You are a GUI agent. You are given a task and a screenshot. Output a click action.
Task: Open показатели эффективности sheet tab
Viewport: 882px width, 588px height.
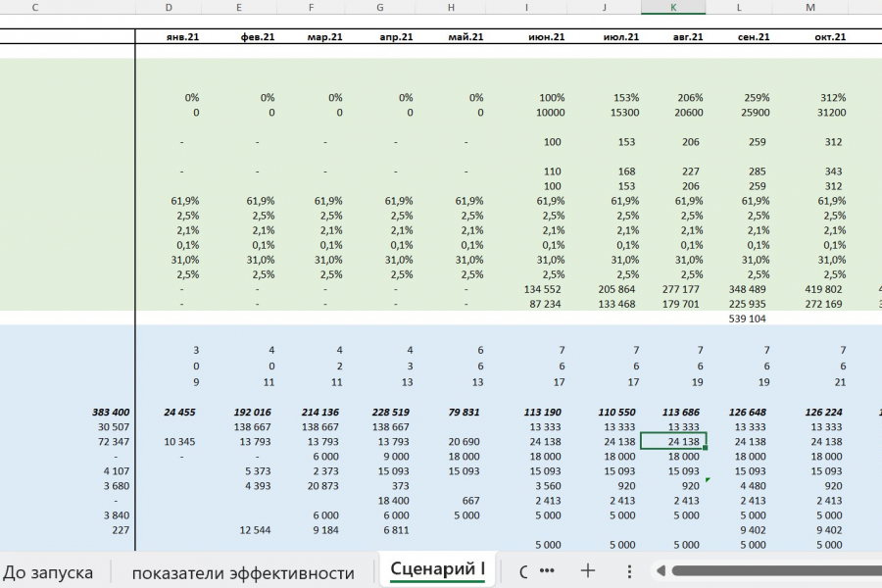coord(243,572)
